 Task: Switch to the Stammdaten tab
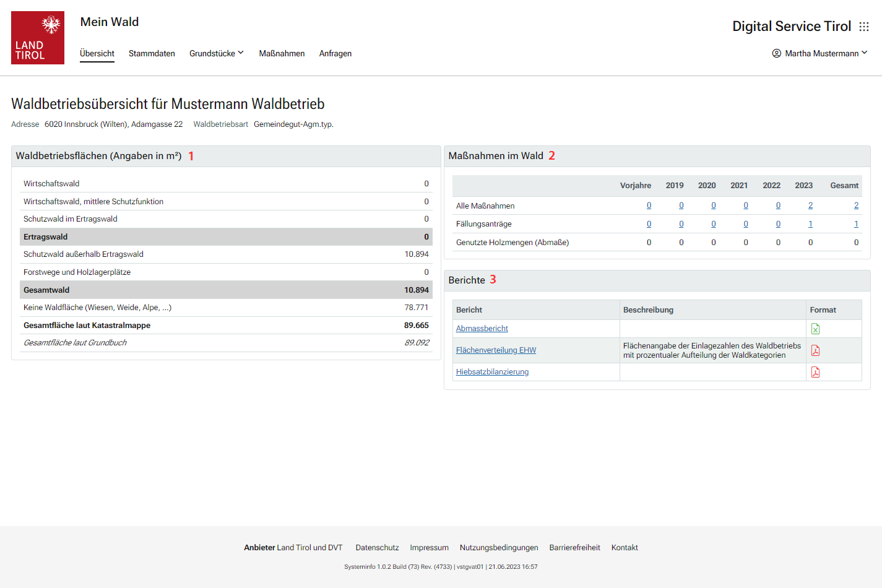152,53
